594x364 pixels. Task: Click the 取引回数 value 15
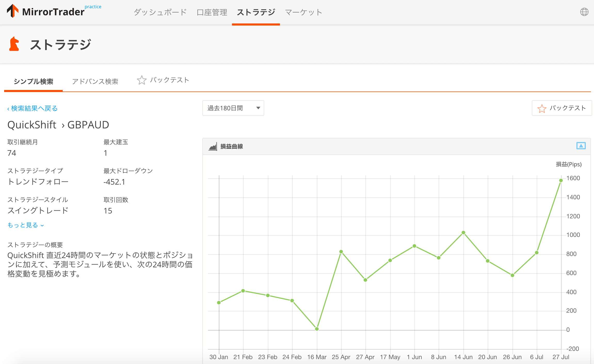coord(108,211)
